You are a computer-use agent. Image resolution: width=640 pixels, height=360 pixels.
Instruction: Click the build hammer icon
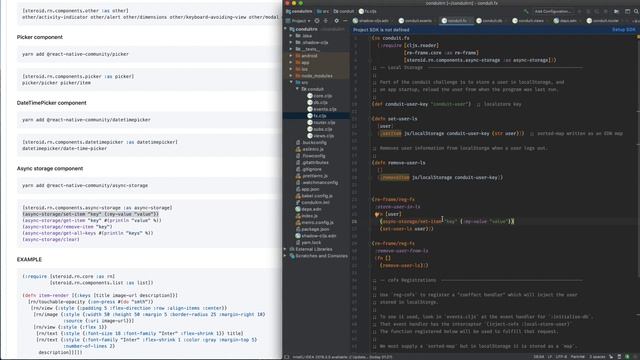click(x=526, y=11)
